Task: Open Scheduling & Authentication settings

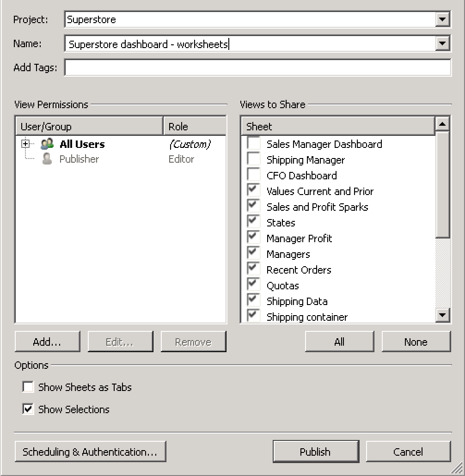Action: click(90, 452)
